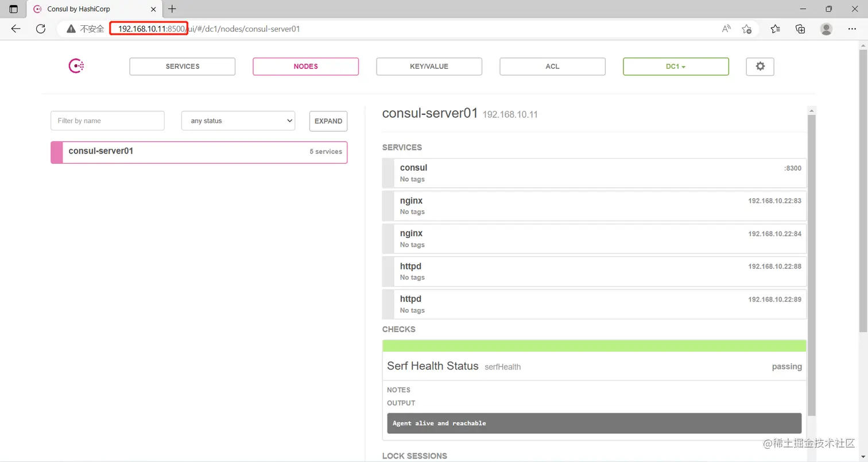Go back with browser back arrow

coord(15,29)
